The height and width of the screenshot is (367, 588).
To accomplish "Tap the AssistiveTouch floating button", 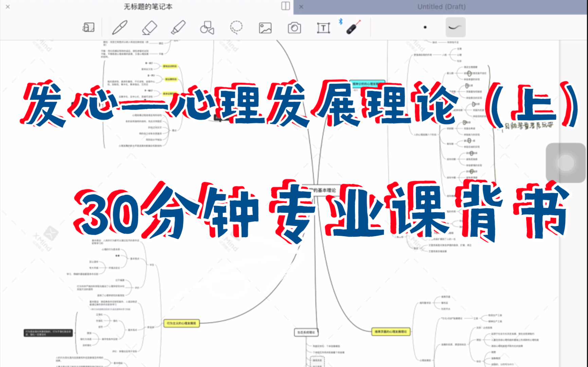I will click(566, 163).
